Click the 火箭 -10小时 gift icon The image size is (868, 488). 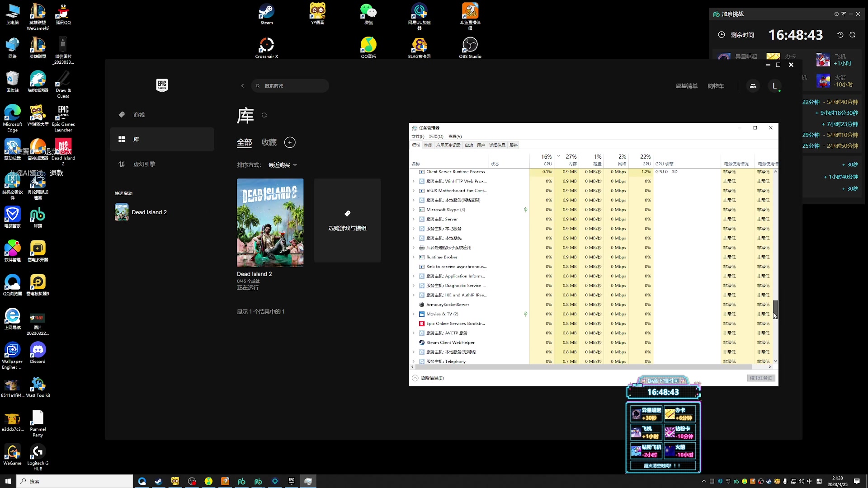823,81
